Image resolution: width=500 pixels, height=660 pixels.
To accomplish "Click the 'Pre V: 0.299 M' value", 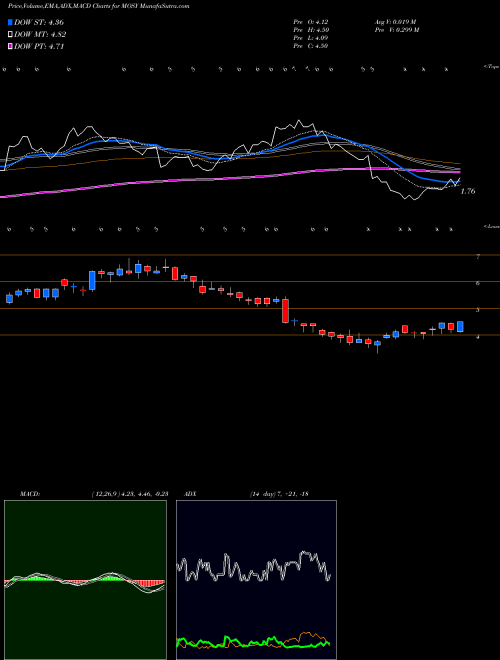I will click(x=396, y=30).
